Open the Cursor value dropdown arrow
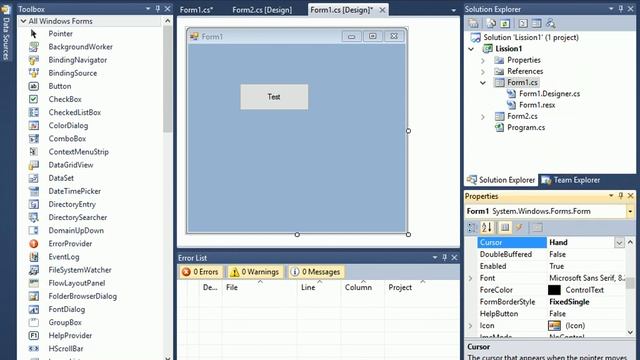640x360 pixels. 619,243
